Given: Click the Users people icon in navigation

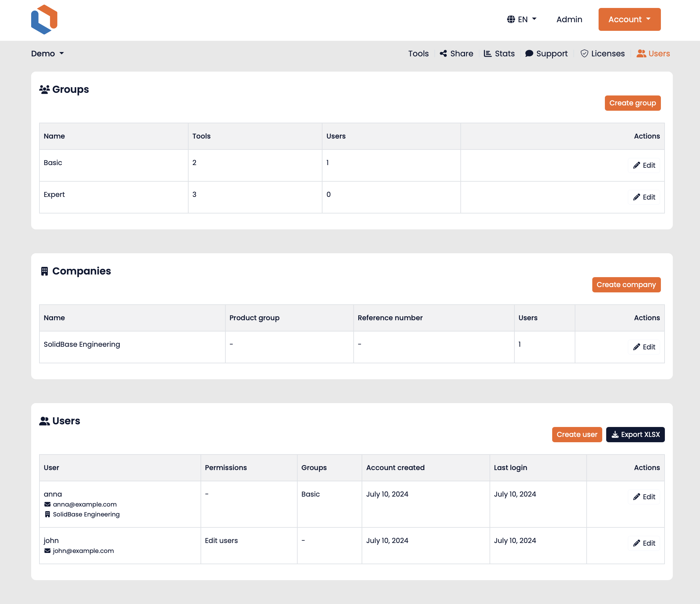Looking at the screenshot, I should pyautogui.click(x=641, y=53).
